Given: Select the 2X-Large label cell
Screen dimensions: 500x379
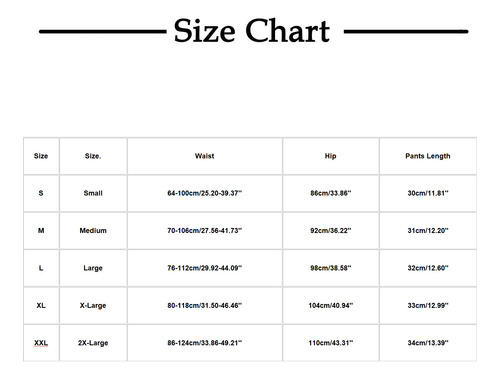Looking at the screenshot, I should pyautogui.click(x=93, y=343).
